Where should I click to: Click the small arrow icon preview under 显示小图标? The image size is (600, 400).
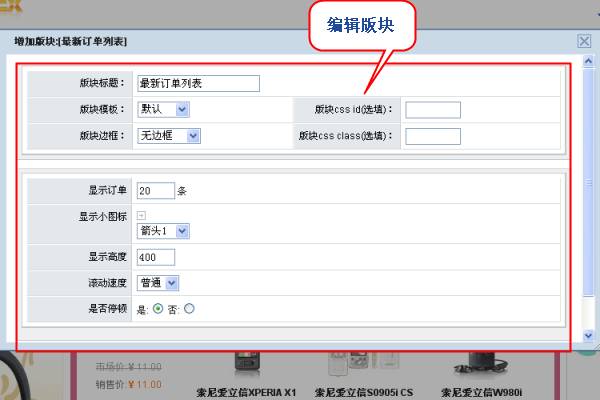point(141,216)
